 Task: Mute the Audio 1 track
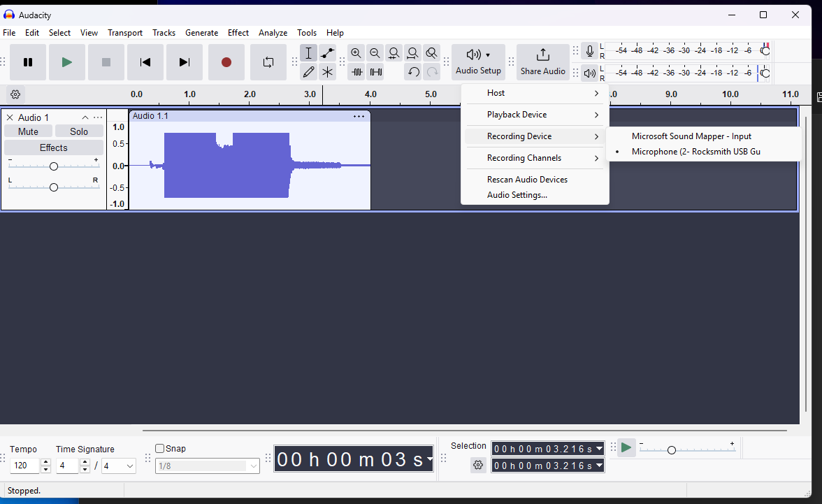[x=28, y=131]
